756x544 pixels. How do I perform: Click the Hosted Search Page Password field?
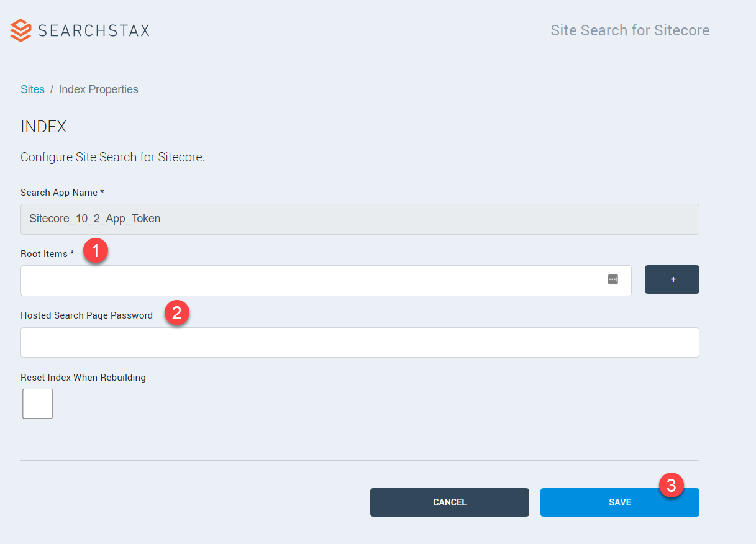tap(360, 342)
